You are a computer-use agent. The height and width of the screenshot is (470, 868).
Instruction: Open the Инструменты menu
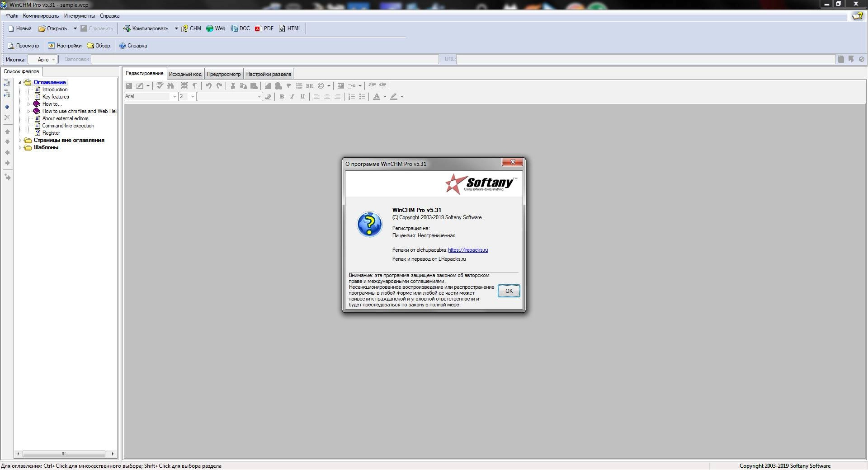(x=80, y=16)
